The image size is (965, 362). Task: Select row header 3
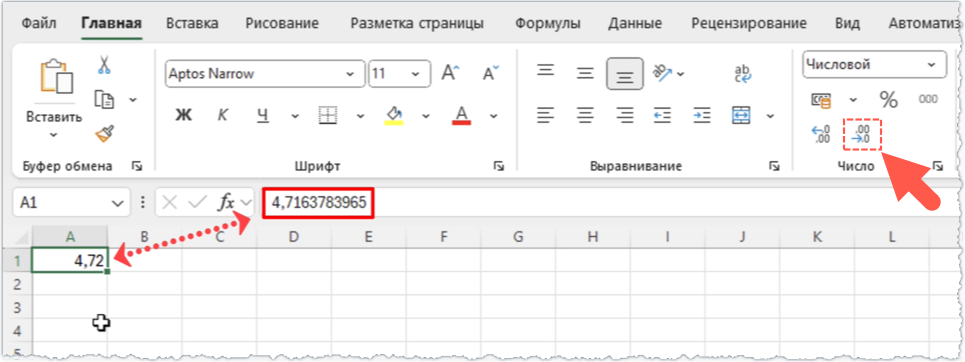pyautogui.click(x=17, y=307)
